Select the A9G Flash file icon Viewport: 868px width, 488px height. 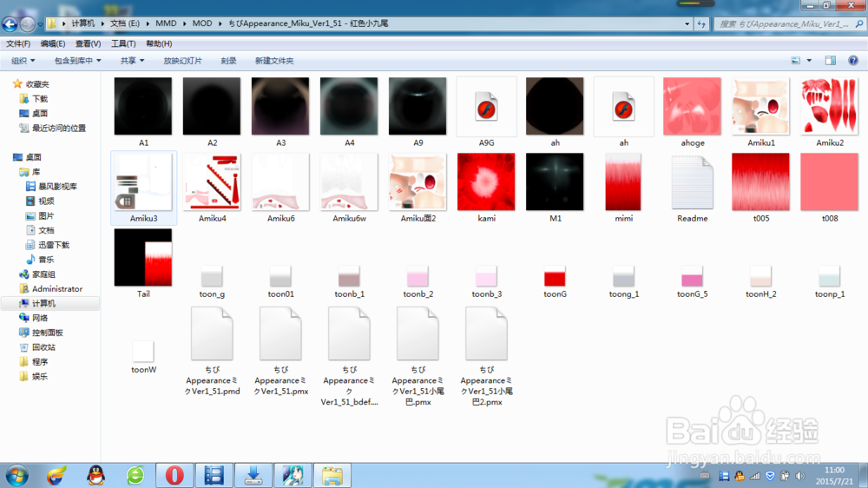coord(486,107)
